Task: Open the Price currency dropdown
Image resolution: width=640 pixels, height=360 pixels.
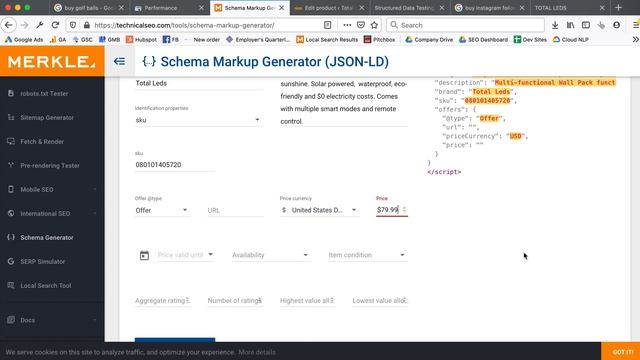Action: pyautogui.click(x=319, y=210)
